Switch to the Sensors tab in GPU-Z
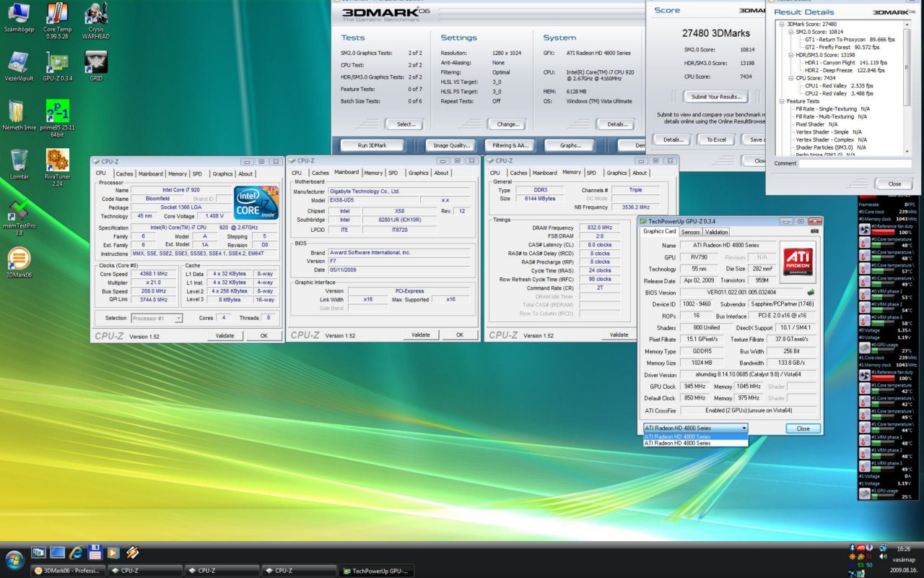924x578 pixels. [691, 232]
